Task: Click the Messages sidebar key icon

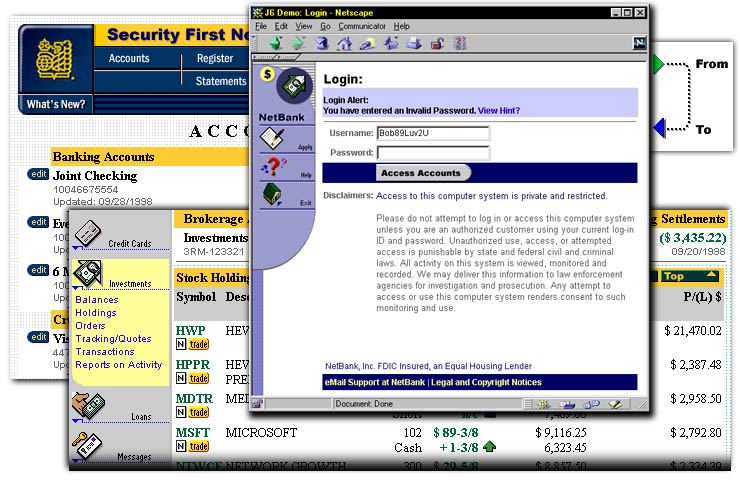Action: (x=86, y=446)
